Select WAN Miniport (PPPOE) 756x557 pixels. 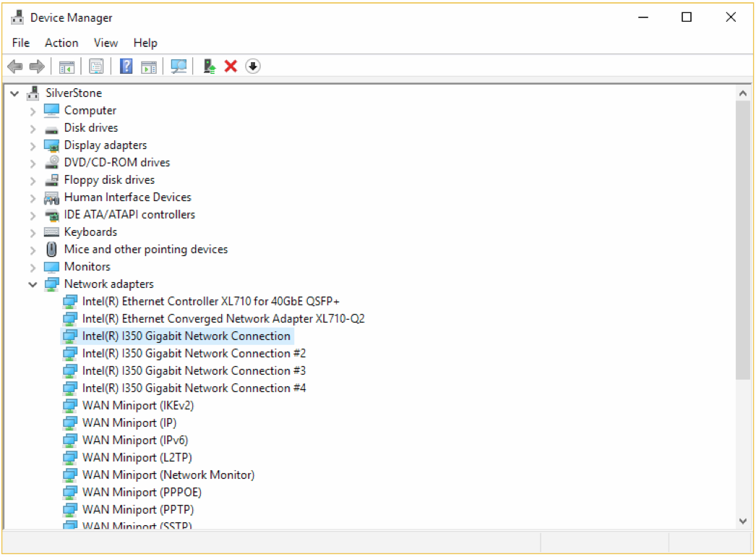[x=142, y=493]
